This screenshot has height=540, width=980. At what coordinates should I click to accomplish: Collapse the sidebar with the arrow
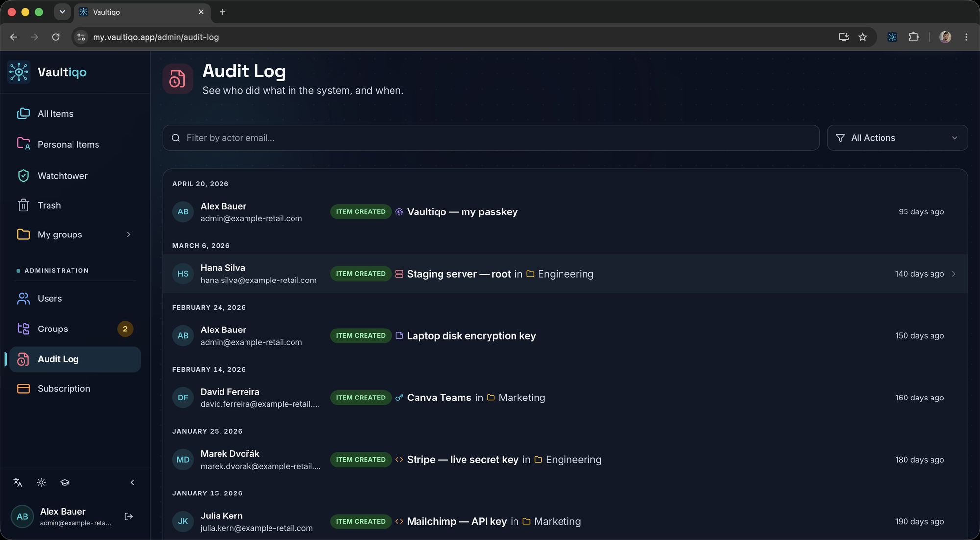pyautogui.click(x=132, y=483)
